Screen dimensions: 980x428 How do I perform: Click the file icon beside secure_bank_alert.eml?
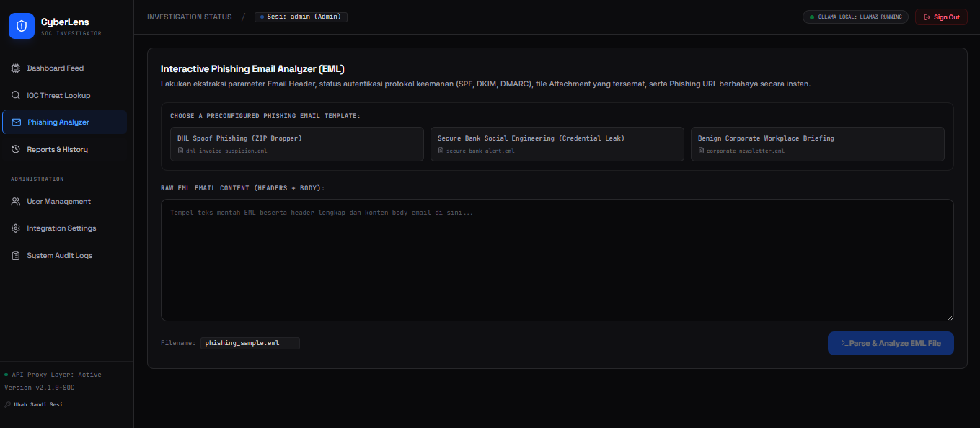tap(441, 151)
